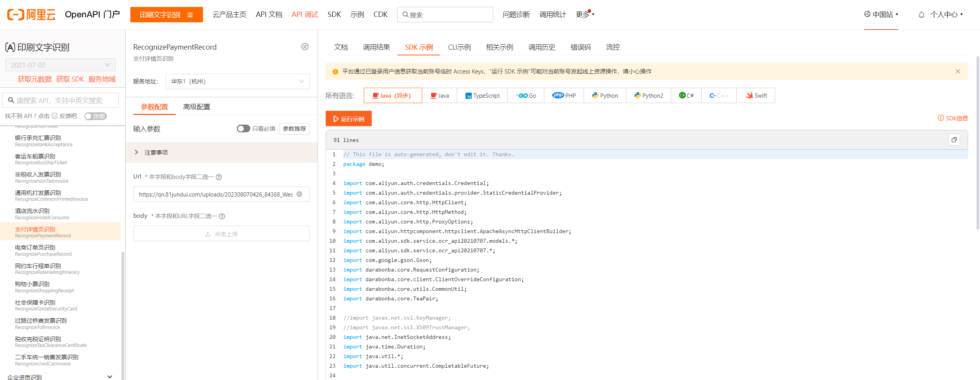The height and width of the screenshot is (380, 980).
Task: Click the 服务地域 link
Action: 102,79
